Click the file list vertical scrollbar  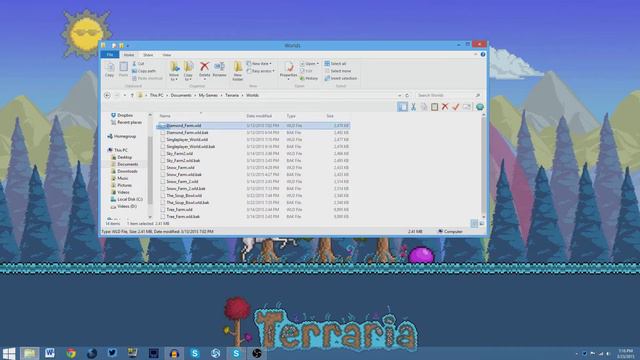(484, 166)
